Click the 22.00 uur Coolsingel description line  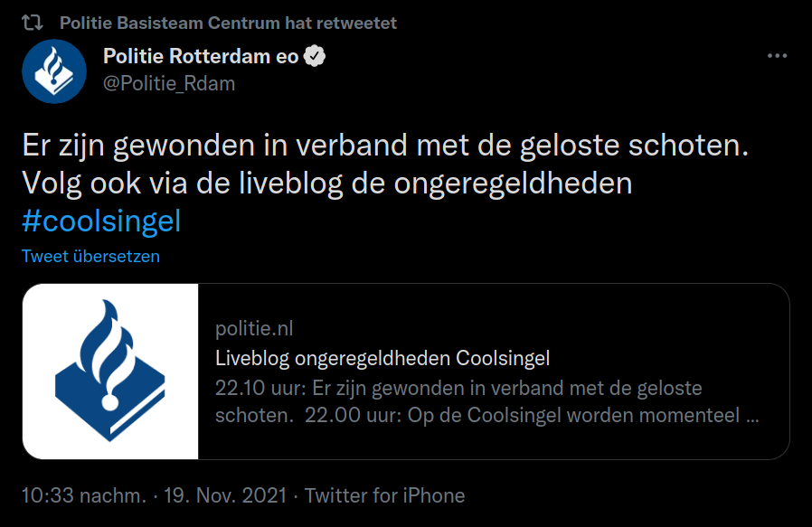pos(532,415)
